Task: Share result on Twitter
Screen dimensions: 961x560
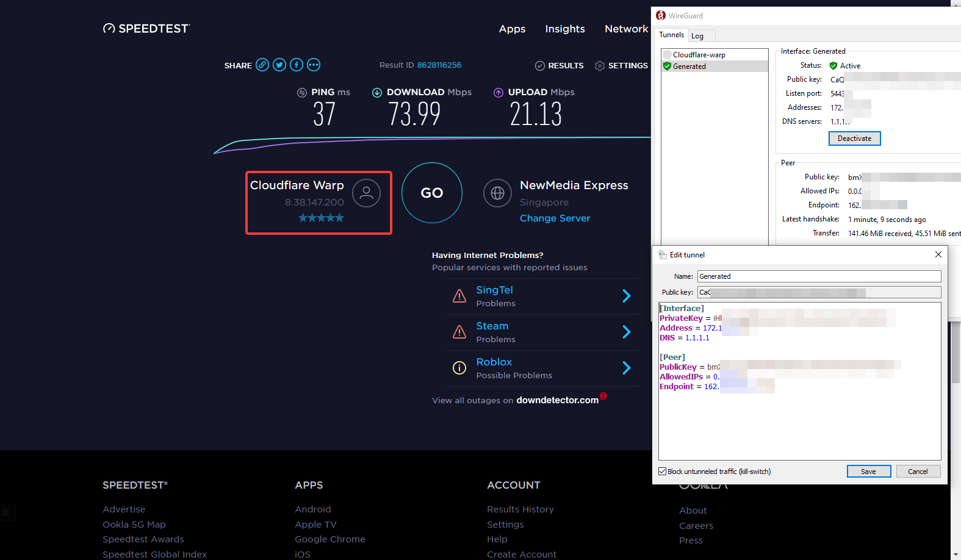Action: pos(279,65)
